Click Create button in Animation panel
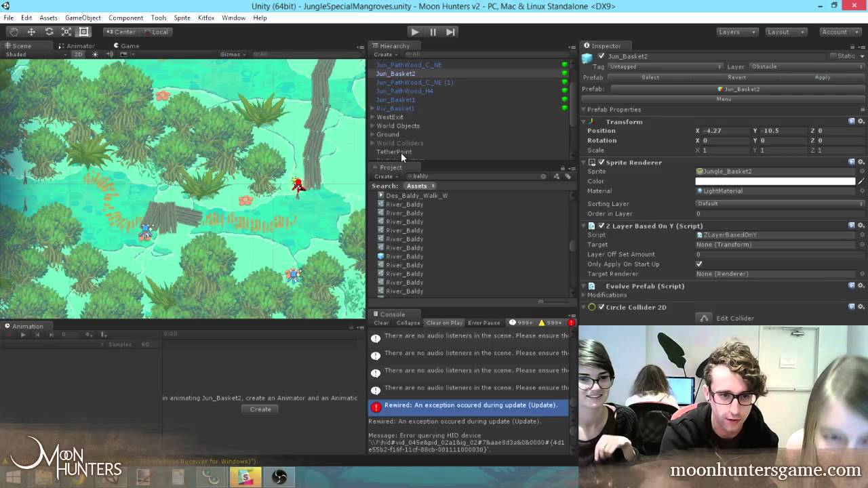The height and width of the screenshot is (488, 868). click(x=260, y=409)
